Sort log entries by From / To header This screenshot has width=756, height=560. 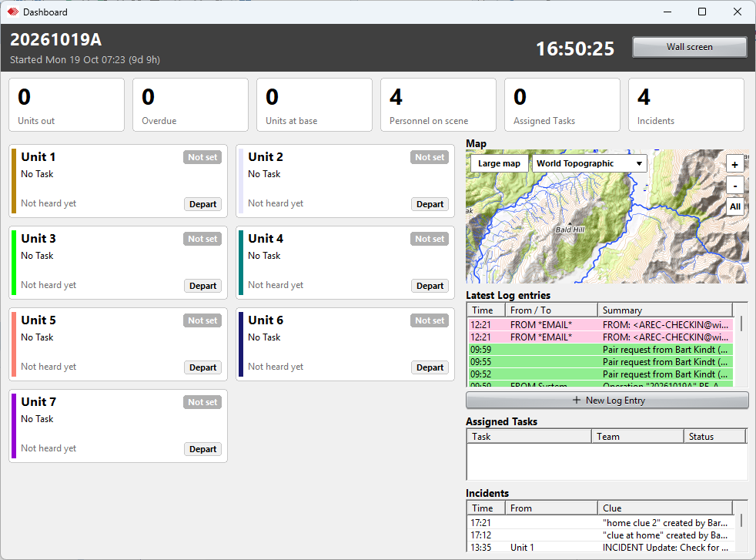(x=551, y=310)
